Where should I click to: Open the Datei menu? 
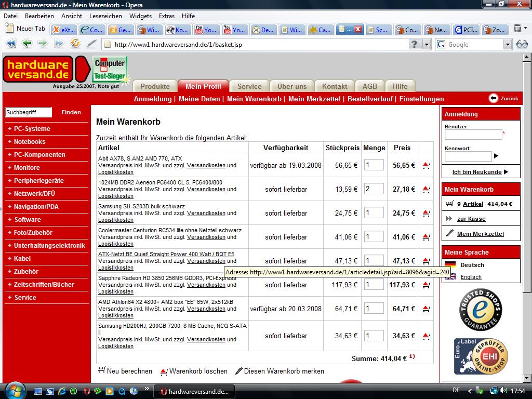click(x=10, y=16)
